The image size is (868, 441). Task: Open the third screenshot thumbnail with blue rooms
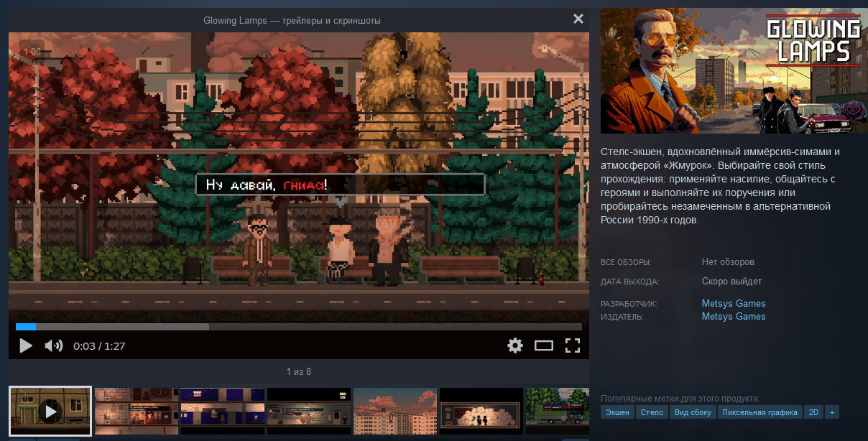(223, 412)
